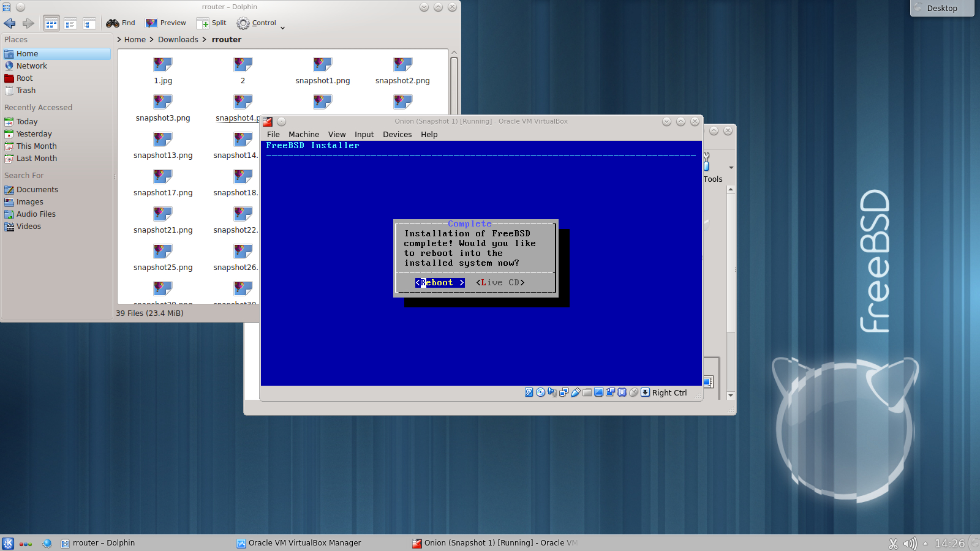Select snapshot2.png file
The width and height of the screenshot is (980, 551).
pos(402,72)
